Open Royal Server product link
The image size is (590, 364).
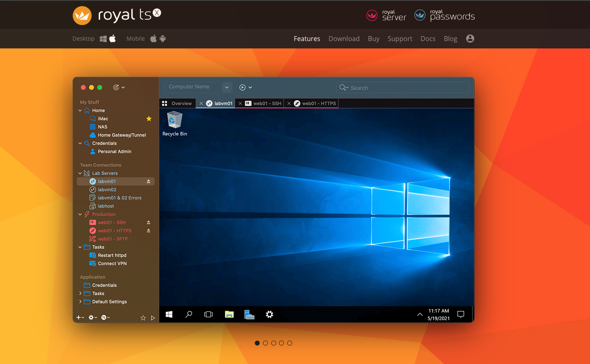[x=386, y=16]
